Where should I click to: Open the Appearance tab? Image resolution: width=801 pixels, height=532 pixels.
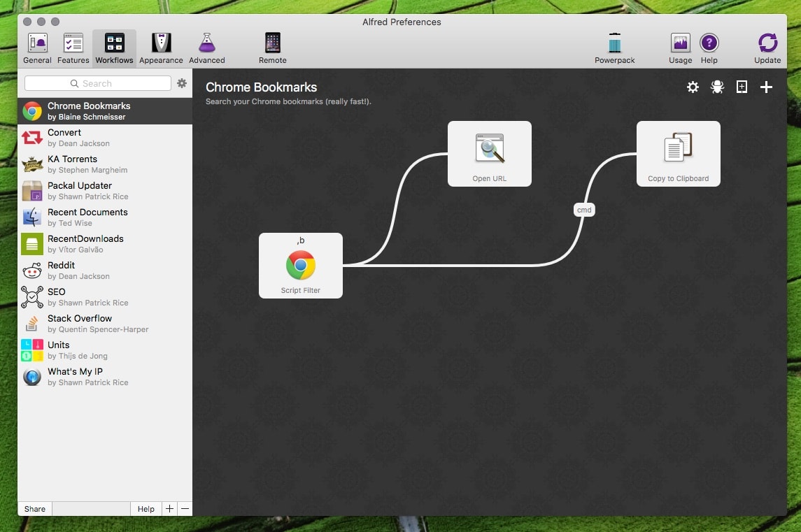(x=161, y=48)
